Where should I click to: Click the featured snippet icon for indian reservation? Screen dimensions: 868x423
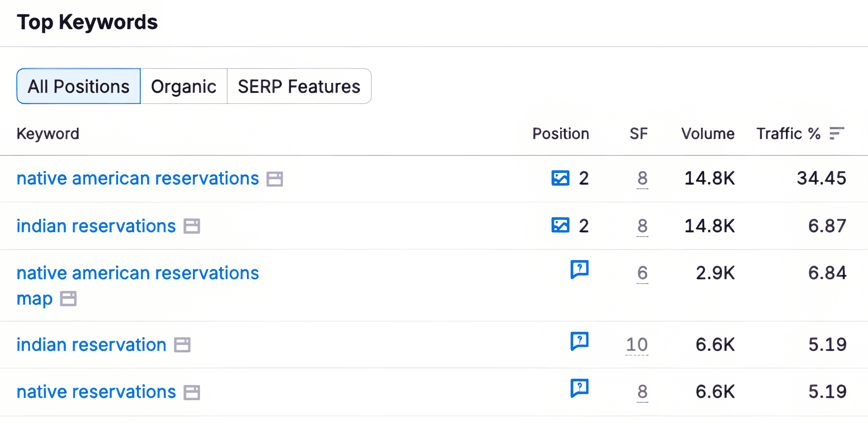coord(579,342)
